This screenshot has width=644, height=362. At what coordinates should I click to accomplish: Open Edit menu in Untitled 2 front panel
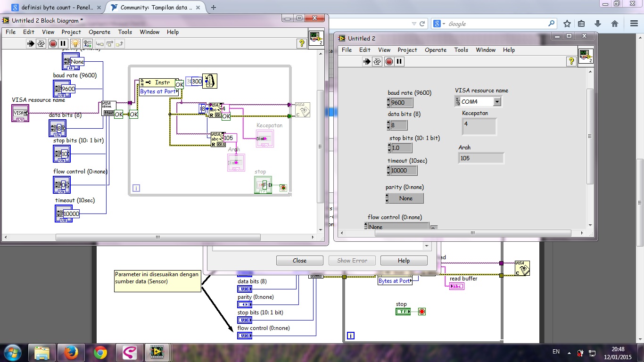[x=365, y=50]
